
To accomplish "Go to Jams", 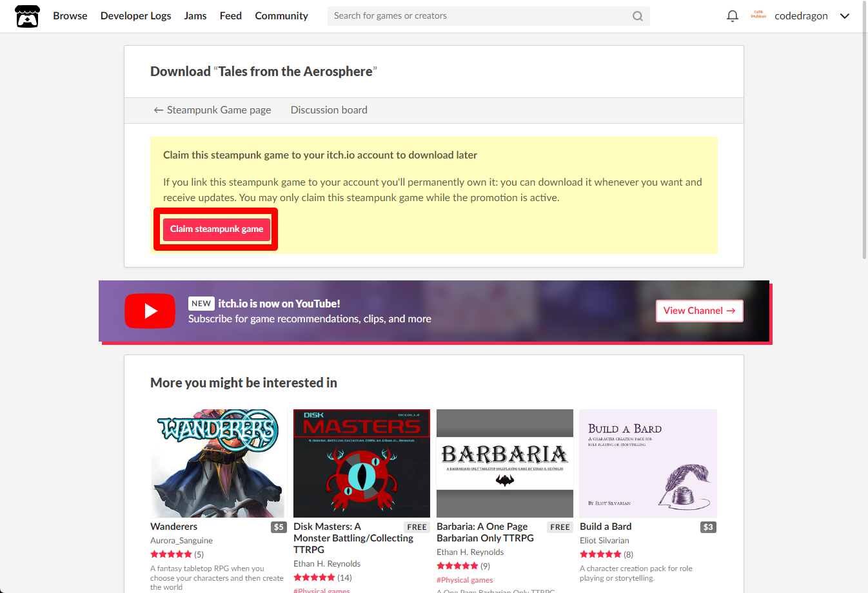I will click(195, 16).
